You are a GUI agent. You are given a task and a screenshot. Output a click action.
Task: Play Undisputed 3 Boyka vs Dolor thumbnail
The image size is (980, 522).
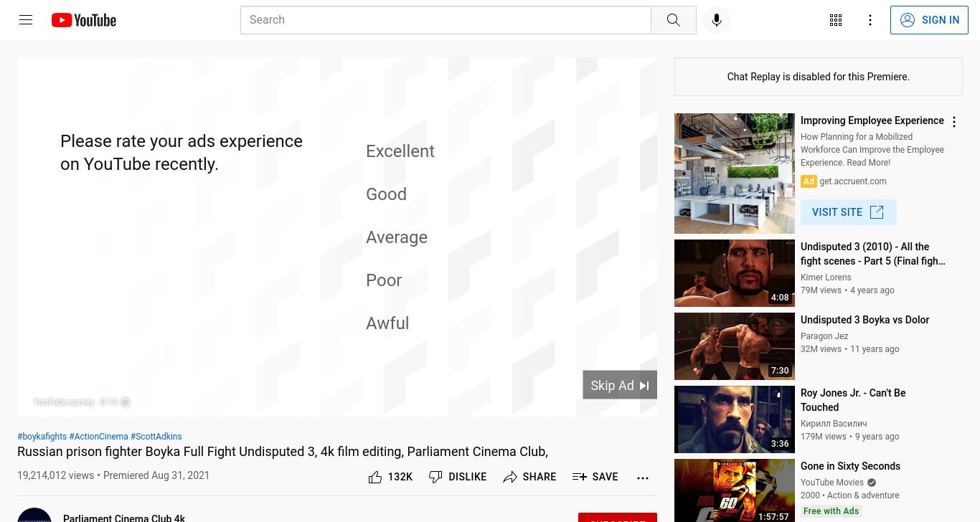click(x=735, y=346)
